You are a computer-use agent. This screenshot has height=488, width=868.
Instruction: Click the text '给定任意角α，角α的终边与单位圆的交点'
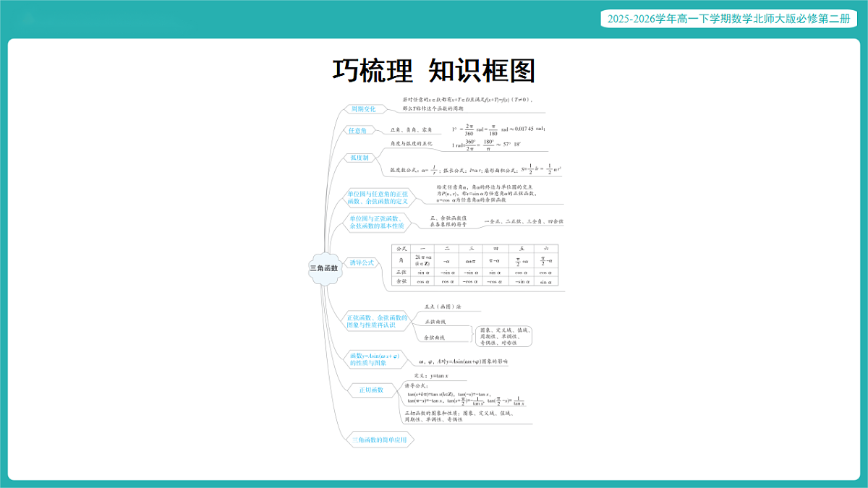[x=484, y=187]
